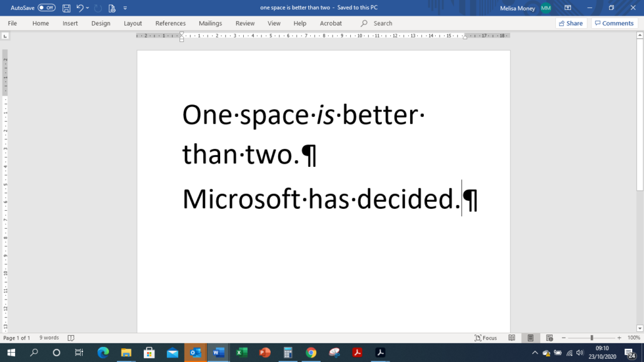Click the zoom in plus button

point(620,338)
